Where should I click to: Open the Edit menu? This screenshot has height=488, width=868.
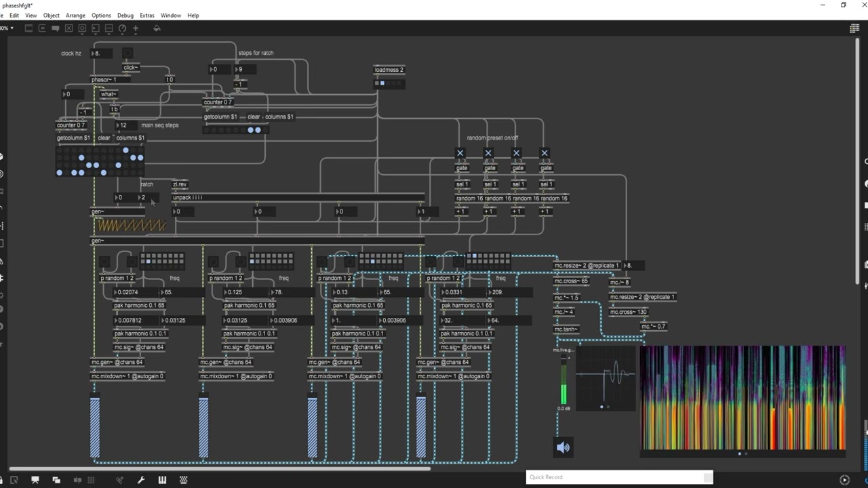[x=14, y=15]
